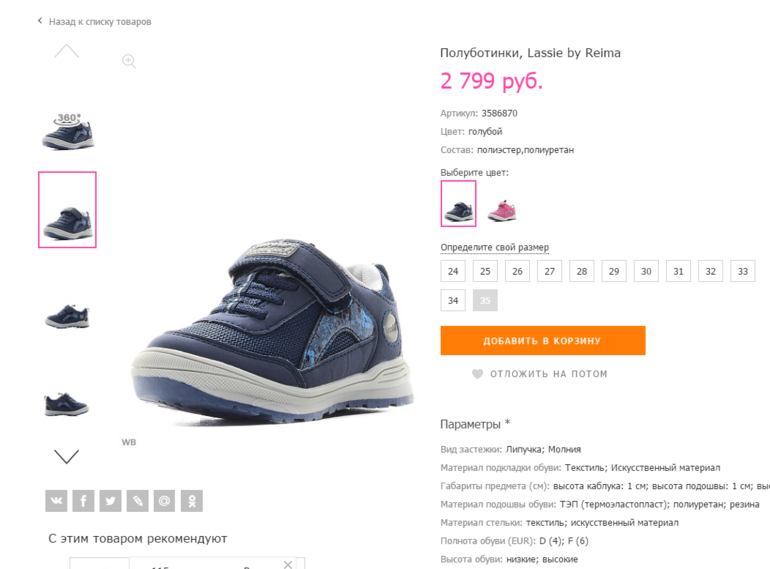The image size is (770, 569).
Task: Select size 34 box
Action: coord(453,300)
